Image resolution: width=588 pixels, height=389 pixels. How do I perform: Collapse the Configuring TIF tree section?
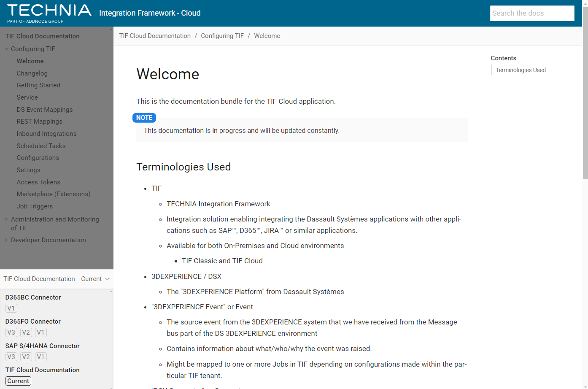tap(7, 49)
